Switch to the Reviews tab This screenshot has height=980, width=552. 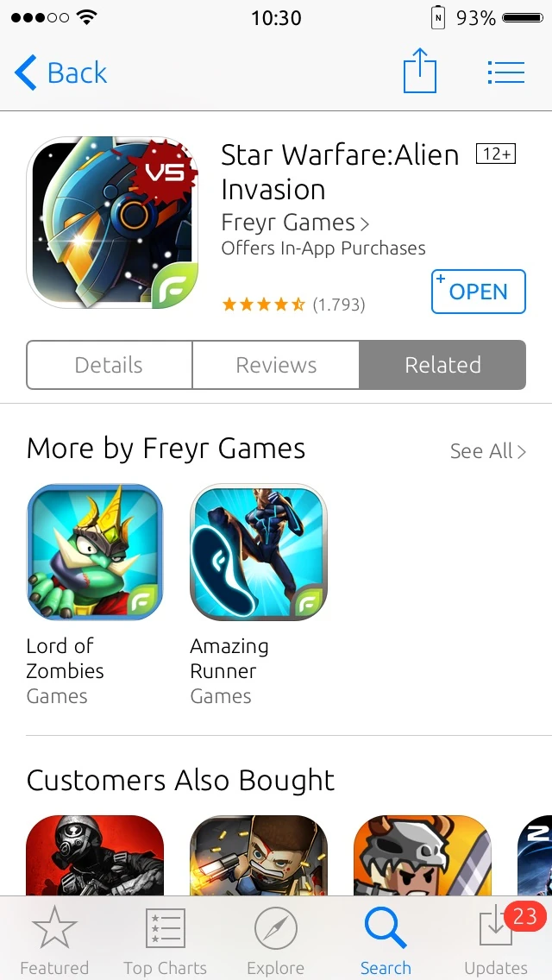(x=276, y=365)
